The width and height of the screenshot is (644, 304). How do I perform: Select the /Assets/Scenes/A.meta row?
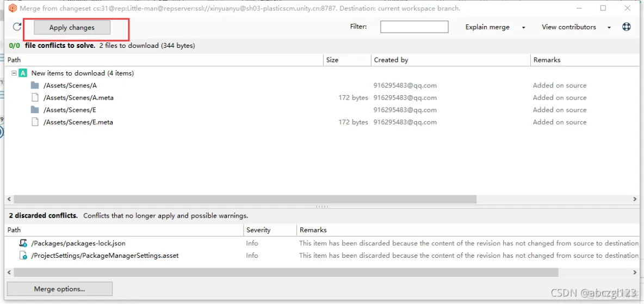pos(322,98)
